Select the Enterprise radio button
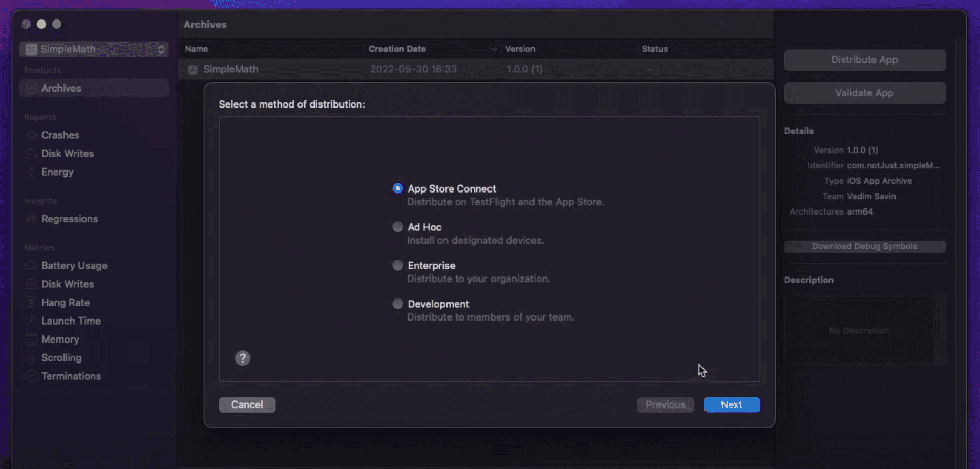This screenshot has height=469, width=980. click(397, 265)
